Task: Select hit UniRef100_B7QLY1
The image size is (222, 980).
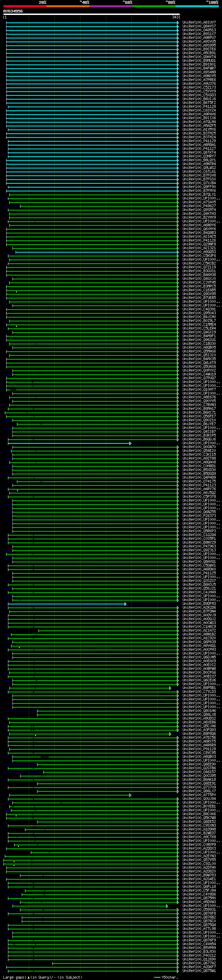Action: tap(199, 194)
